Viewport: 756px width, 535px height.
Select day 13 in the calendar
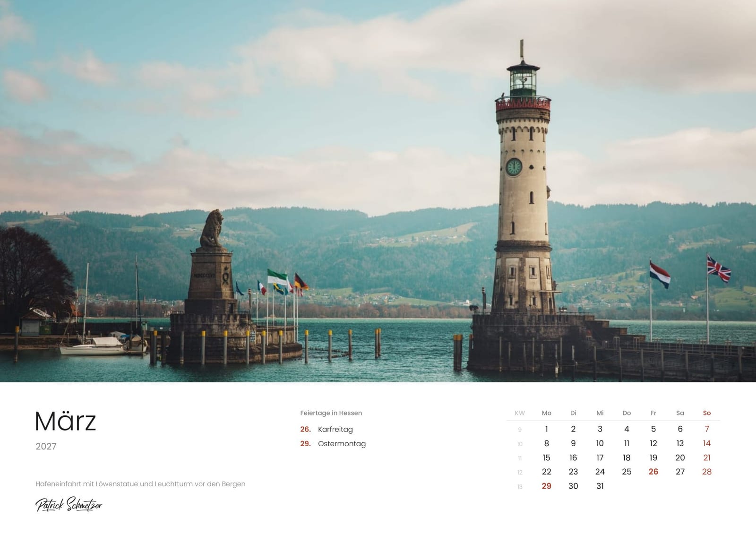point(680,443)
